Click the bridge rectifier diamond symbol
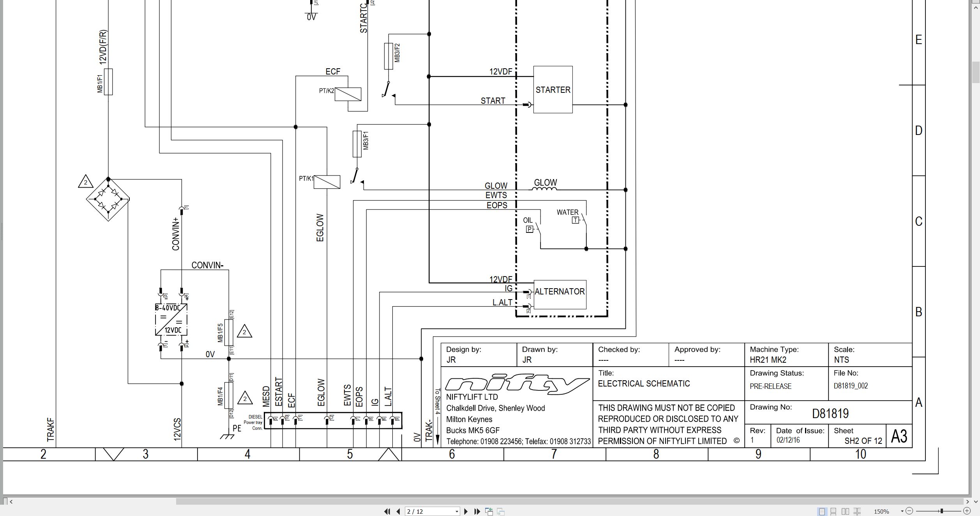980x516 pixels. click(x=108, y=199)
